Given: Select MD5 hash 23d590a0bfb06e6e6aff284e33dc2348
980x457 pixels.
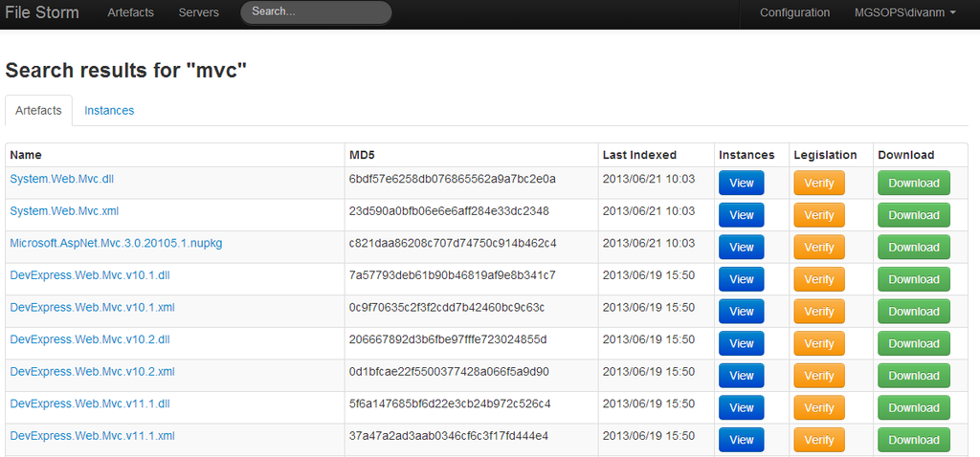Looking at the screenshot, I should coord(450,211).
